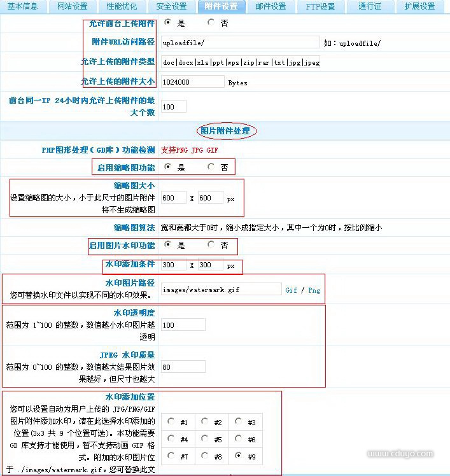Image resolution: width=450 pixels, height=476 pixels.
Task: Choose watermark position #5
Action: click(x=205, y=438)
